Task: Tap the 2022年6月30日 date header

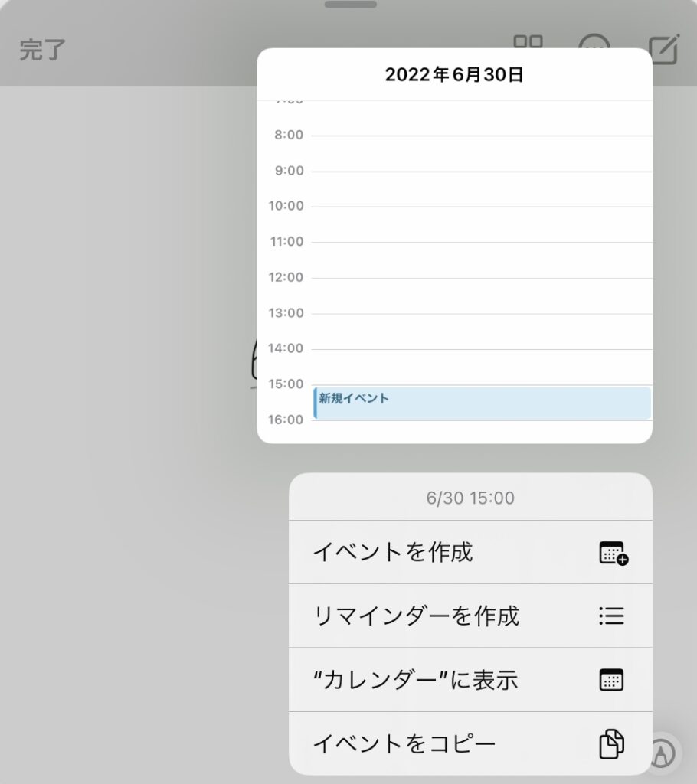Action: coord(454,75)
